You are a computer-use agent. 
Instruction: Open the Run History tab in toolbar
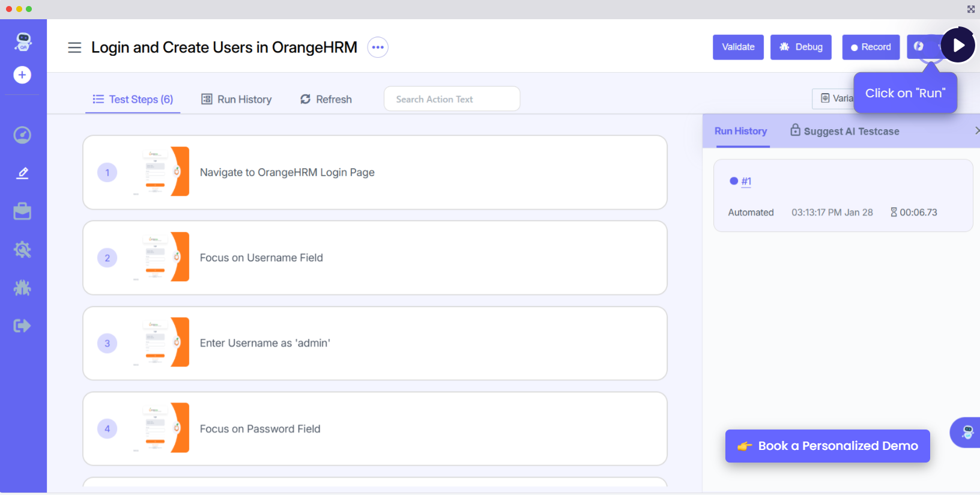tap(237, 100)
